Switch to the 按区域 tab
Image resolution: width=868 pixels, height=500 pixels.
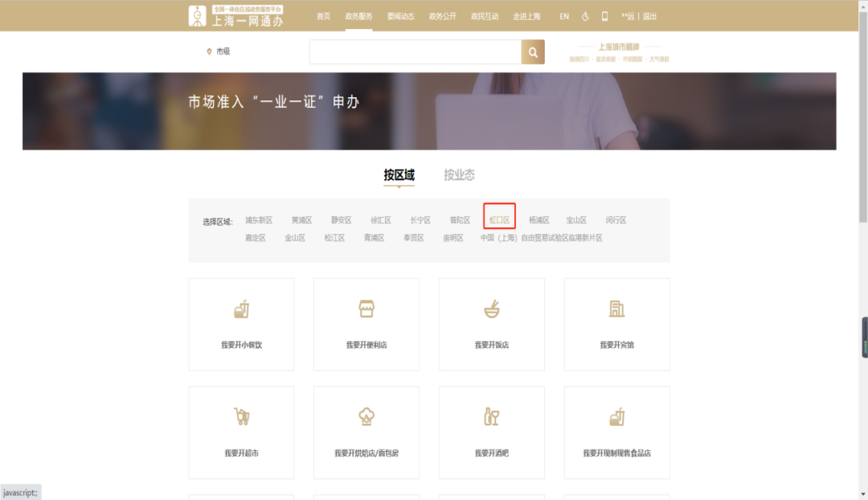399,174
